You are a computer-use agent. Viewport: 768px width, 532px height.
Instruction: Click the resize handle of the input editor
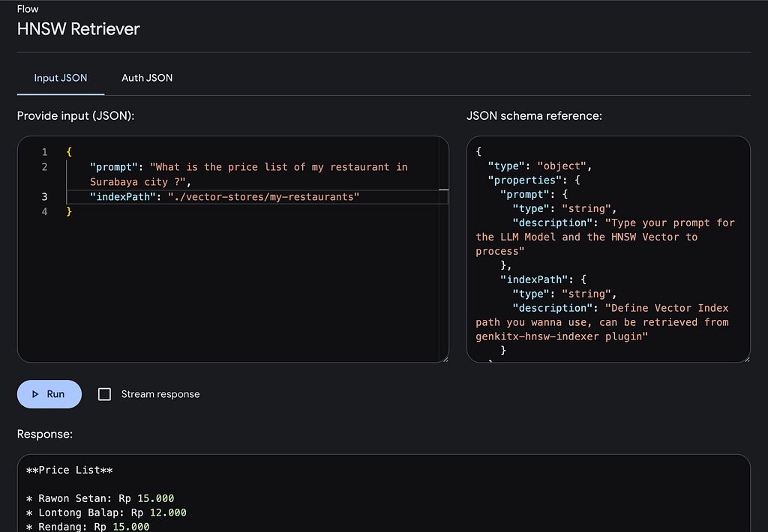[445, 359]
